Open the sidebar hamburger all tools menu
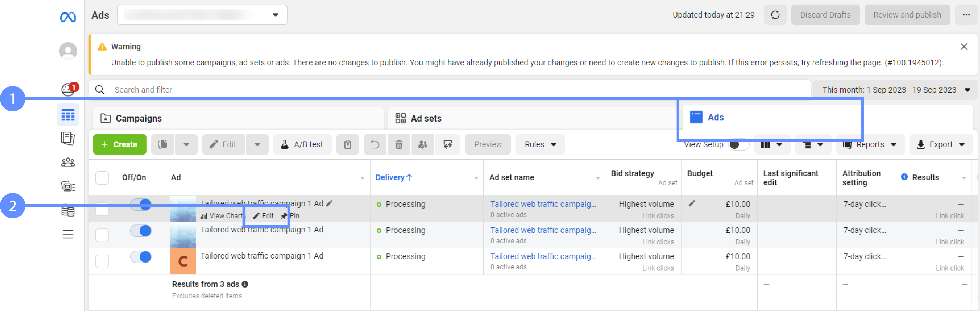Viewport: 980px width, 311px height. (x=68, y=234)
